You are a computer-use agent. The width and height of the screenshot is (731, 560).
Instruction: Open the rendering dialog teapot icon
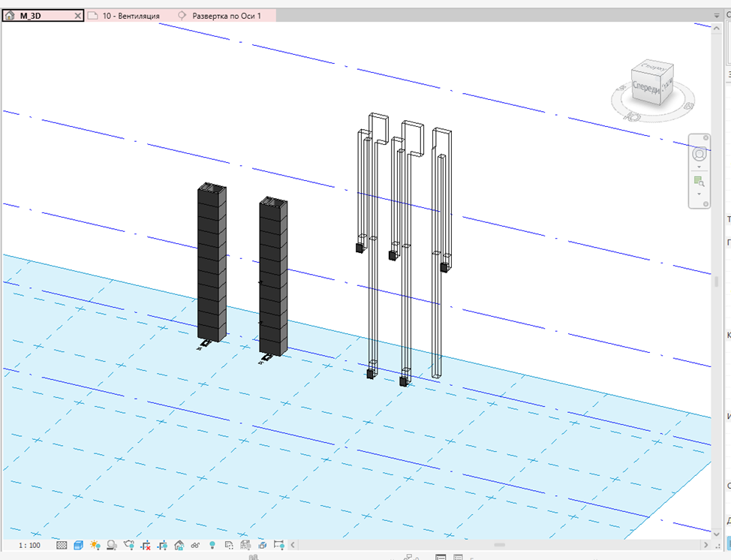(x=128, y=545)
